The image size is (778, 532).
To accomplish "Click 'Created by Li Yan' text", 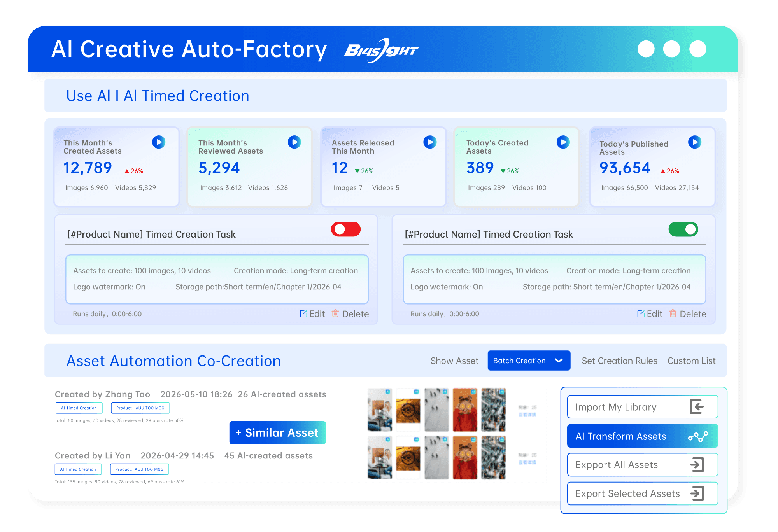I will (x=93, y=456).
